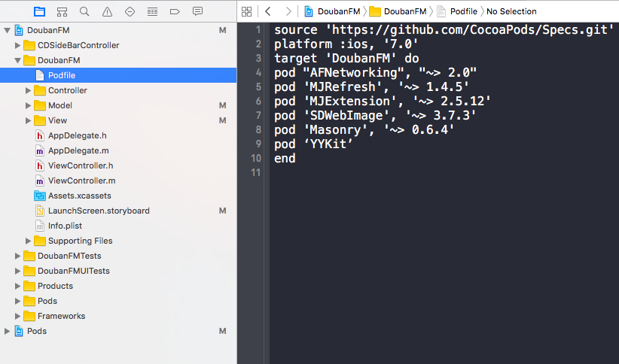
Task: Click the SDWebImage pod line
Action: coord(375,116)
